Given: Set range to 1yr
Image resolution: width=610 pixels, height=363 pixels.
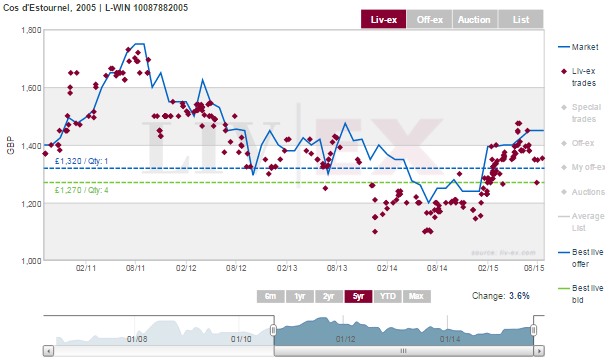Looking at the screenshot, I should click(x=300, y=296).
